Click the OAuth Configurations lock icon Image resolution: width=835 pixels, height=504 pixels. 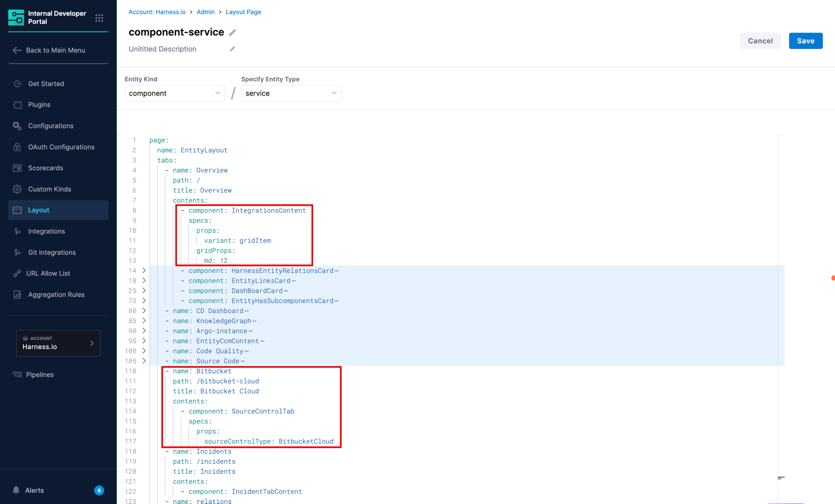(x=17, y=147)
